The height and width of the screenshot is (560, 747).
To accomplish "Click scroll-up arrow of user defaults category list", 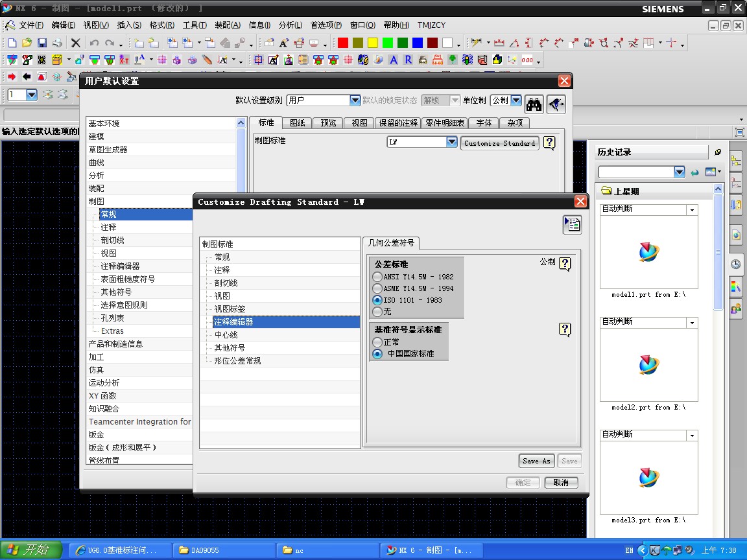I will [241, 123].
